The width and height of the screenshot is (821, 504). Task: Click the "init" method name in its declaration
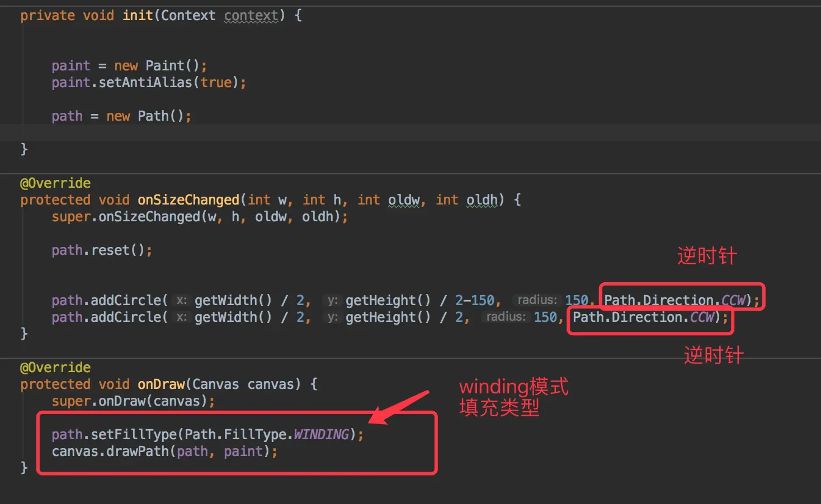coord(138,15)
